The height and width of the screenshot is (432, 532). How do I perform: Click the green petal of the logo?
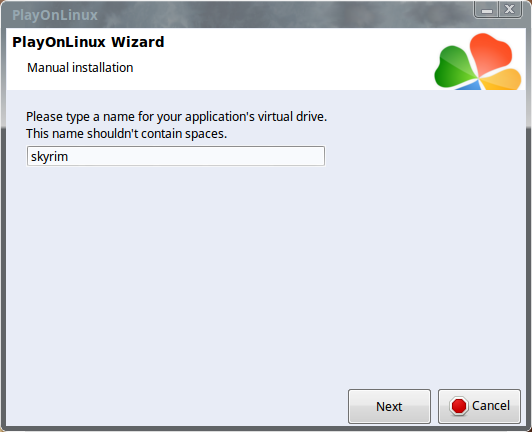[x=455, y=67]
